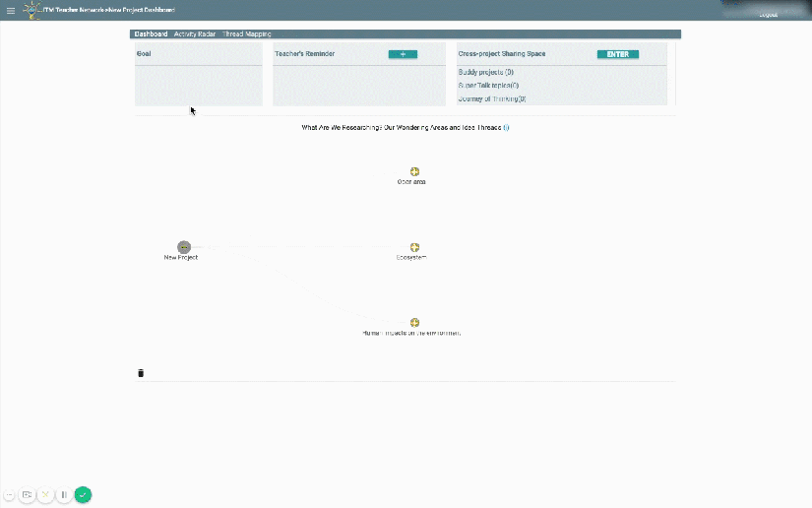Click the info icon beside the research heading
812x508 pixels.
click(x=506, y=127)
